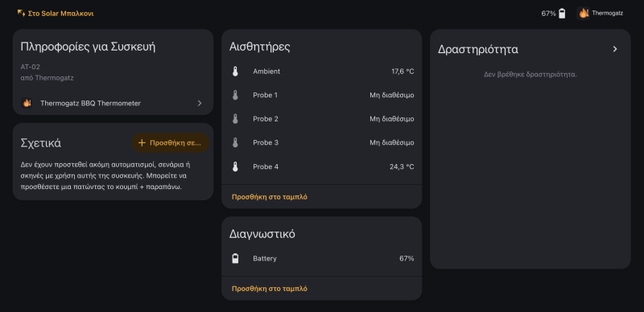644x312 pixels.
Task: Click Δεν βρέθηκε δραστηριότητα message
Action: (x=530, y=75)
